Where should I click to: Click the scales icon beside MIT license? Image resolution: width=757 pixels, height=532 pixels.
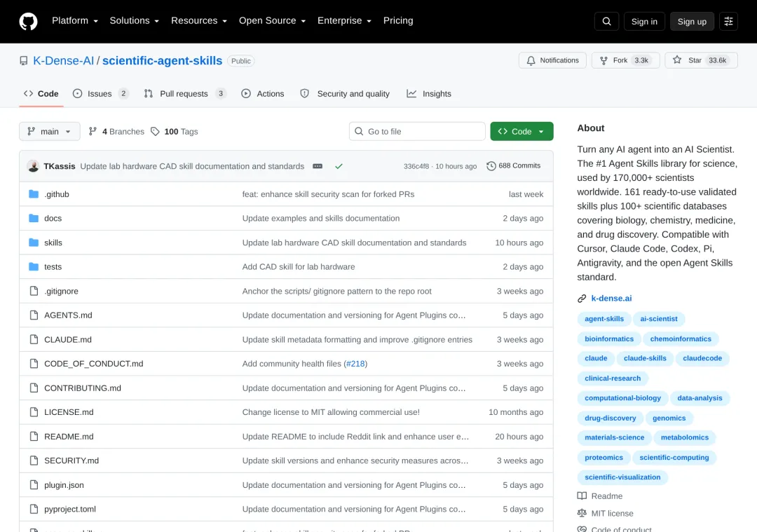[x=582, y=513]
